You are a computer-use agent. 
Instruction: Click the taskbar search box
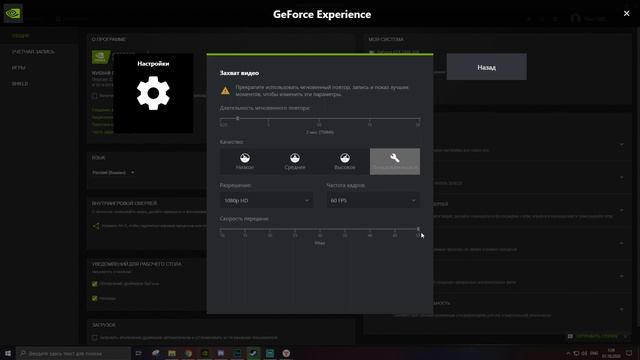74,353
